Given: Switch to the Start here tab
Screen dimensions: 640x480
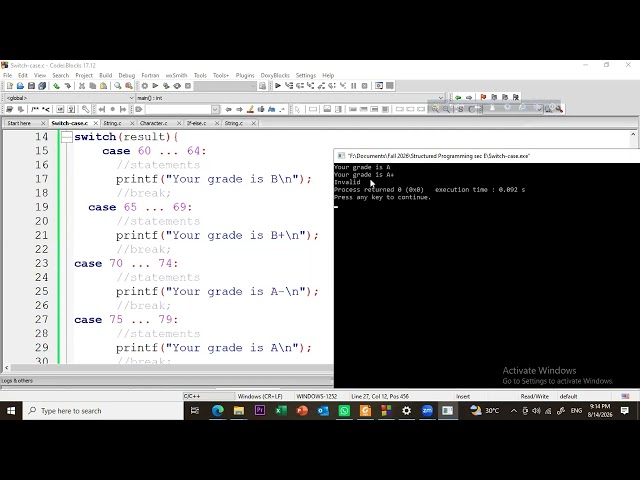Looking at the screenshot, I should pos(19,123).
